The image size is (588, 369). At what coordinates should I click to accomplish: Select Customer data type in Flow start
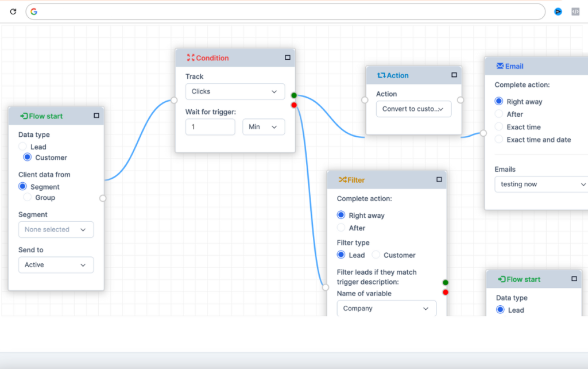(x=28, y=157)
